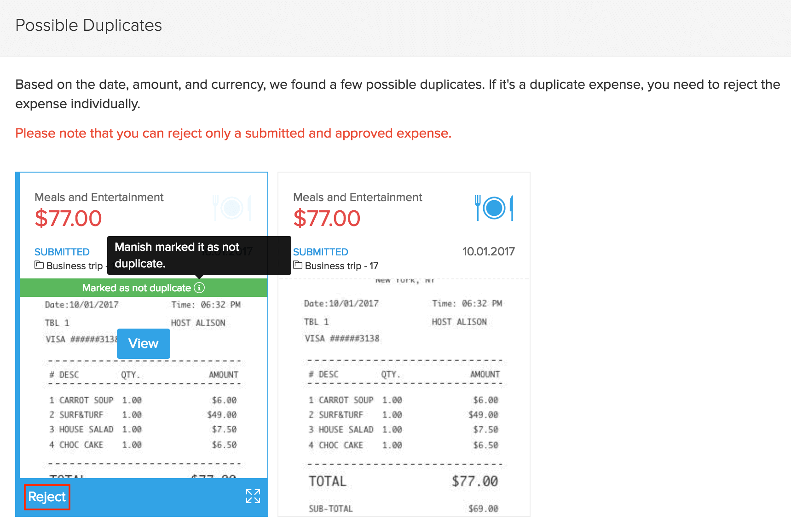Click the Manish marked it as not duplicate tooltip
This screenshot has height=532, width=791.
point(199,255)
